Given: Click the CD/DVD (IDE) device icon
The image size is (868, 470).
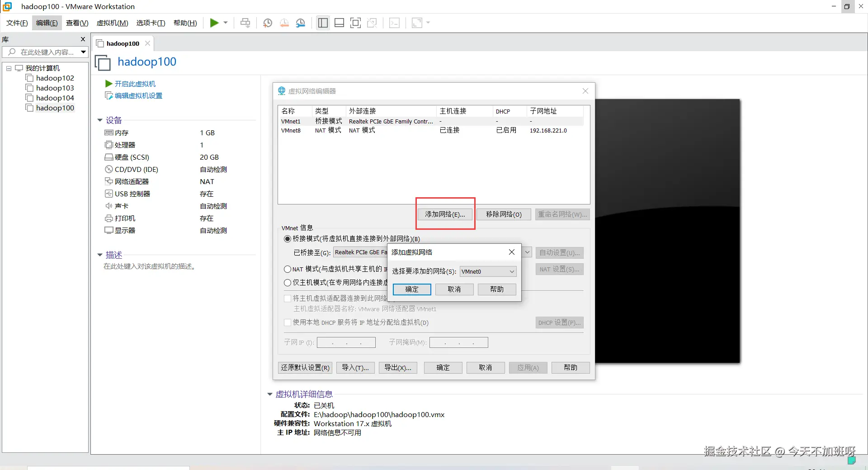Looking at the screenshot, I should 109,169.
